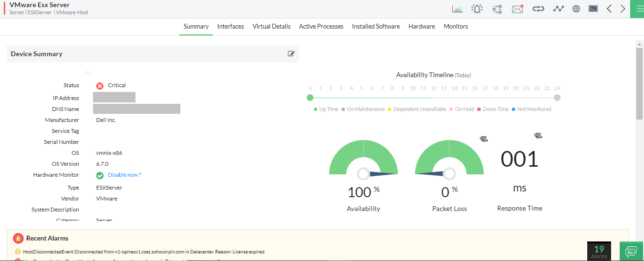Open the trace route line-graph icon

(558, 9)
